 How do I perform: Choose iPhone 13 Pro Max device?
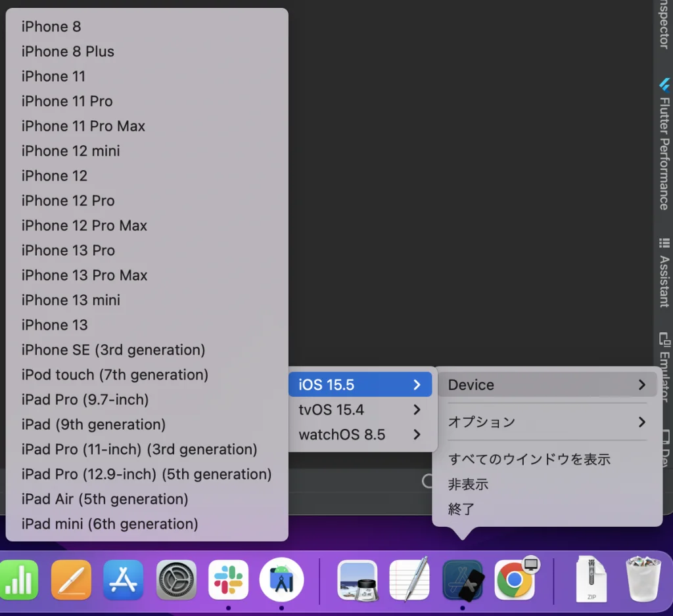[x=147, y=275]
